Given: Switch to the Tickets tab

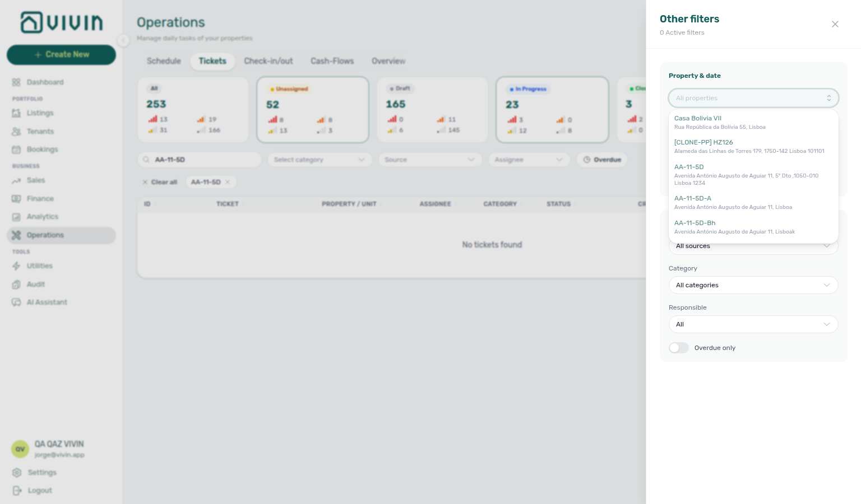Looking at the screenshot, I should pyautogui.click(x=212, y=61).
